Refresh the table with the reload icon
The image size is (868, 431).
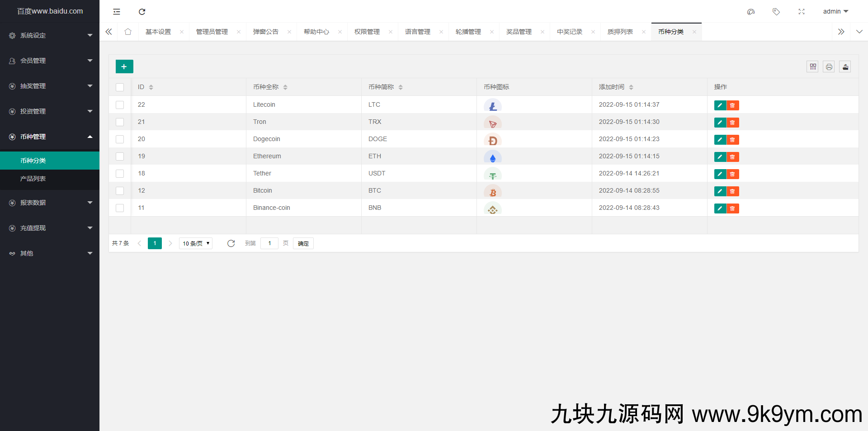pos(231,243)
